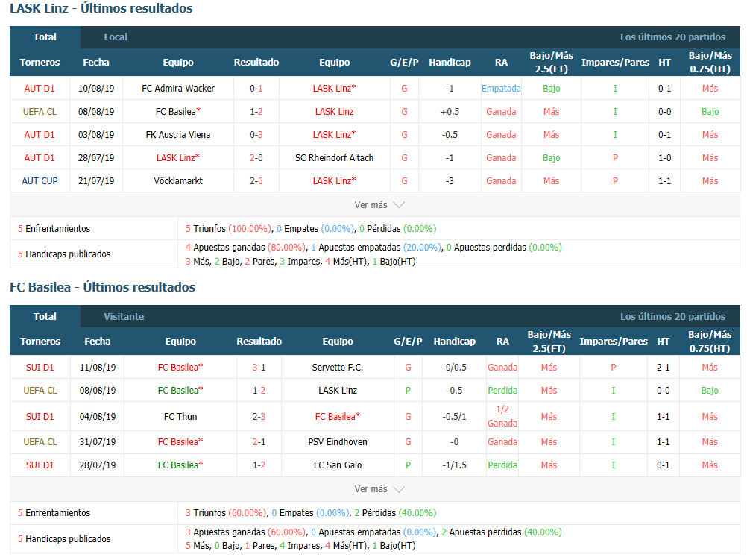Click Perdida RA value in FC San Galo row
747x560 pixels.
pos(502,465)
